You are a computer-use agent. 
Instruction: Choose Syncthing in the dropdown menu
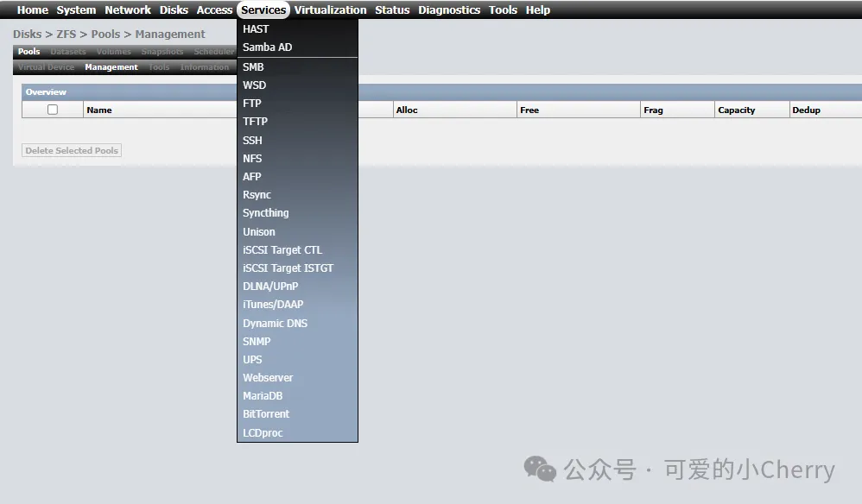pos(265,212)
